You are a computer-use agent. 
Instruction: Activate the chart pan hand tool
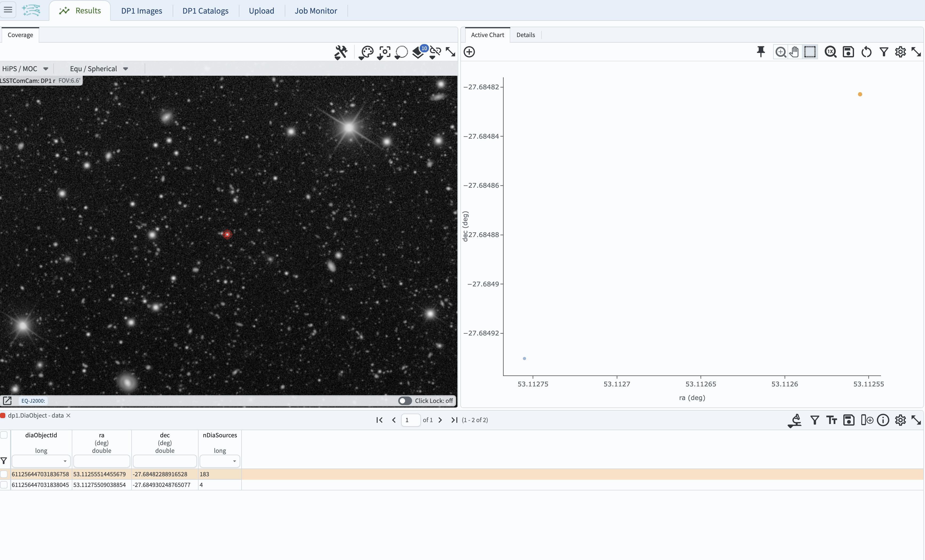[794, 52]
